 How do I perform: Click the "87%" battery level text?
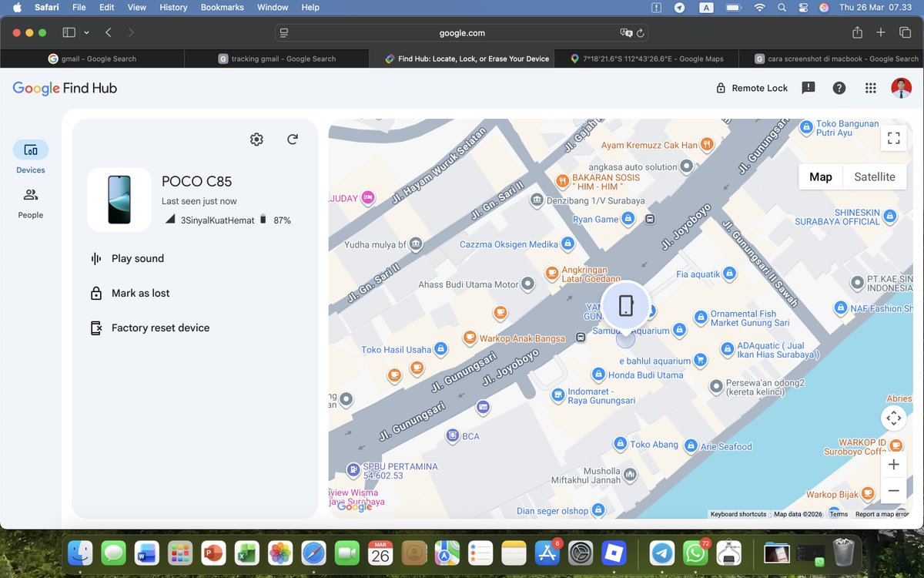[x=282, y=220]
